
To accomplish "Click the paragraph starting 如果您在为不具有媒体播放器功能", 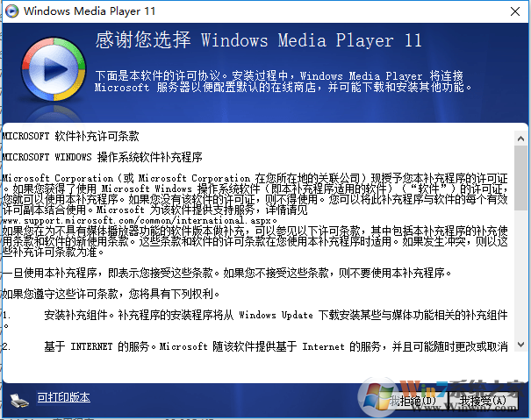I will [255, 242].
